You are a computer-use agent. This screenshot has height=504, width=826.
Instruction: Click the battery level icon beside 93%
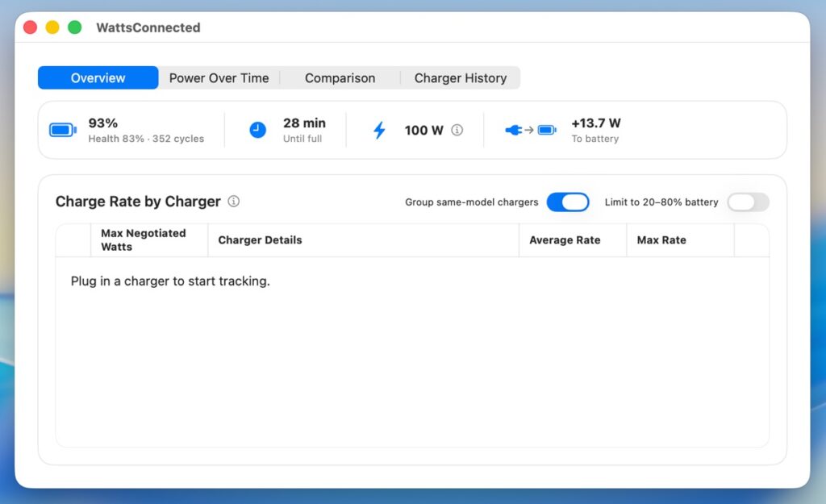click(x=63, y=130)
